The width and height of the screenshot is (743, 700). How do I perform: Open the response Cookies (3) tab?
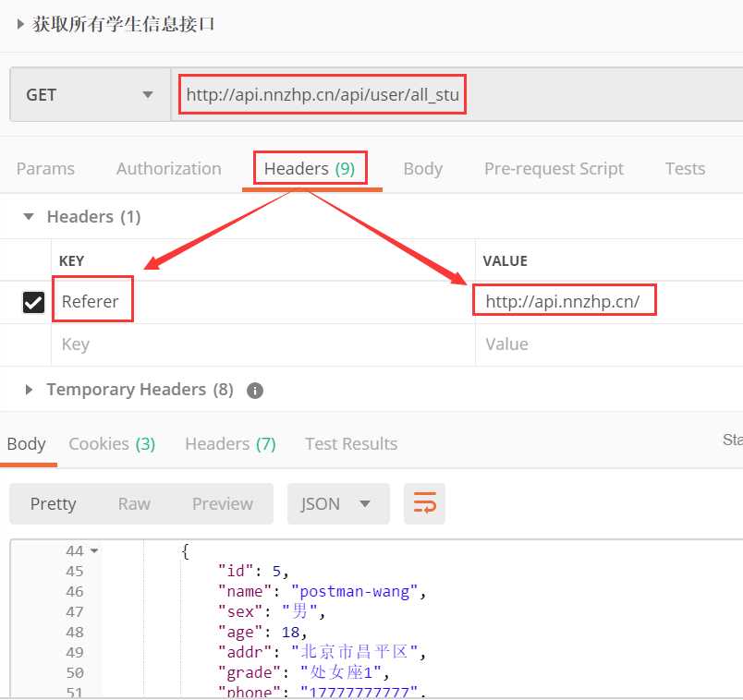click(112, 444)
